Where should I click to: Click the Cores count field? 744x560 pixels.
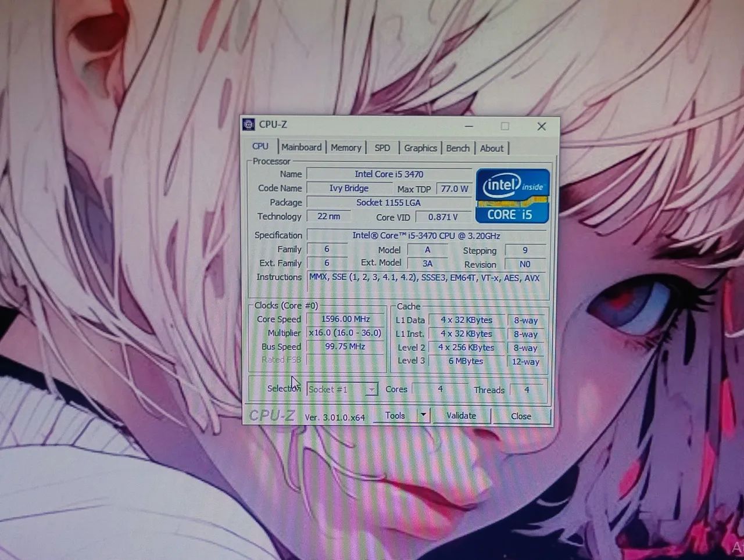(440, 389)
